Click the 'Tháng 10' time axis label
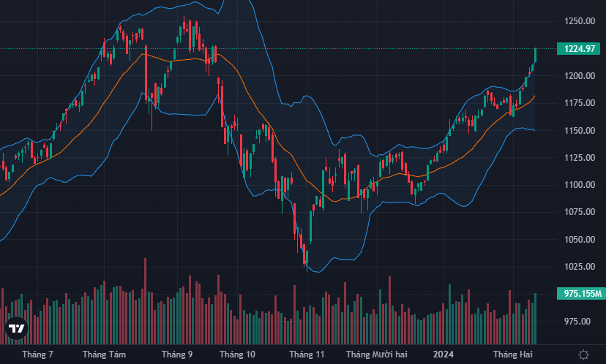Image resolution: width=606 pixels, height=364 pixels. pos(237,354)
